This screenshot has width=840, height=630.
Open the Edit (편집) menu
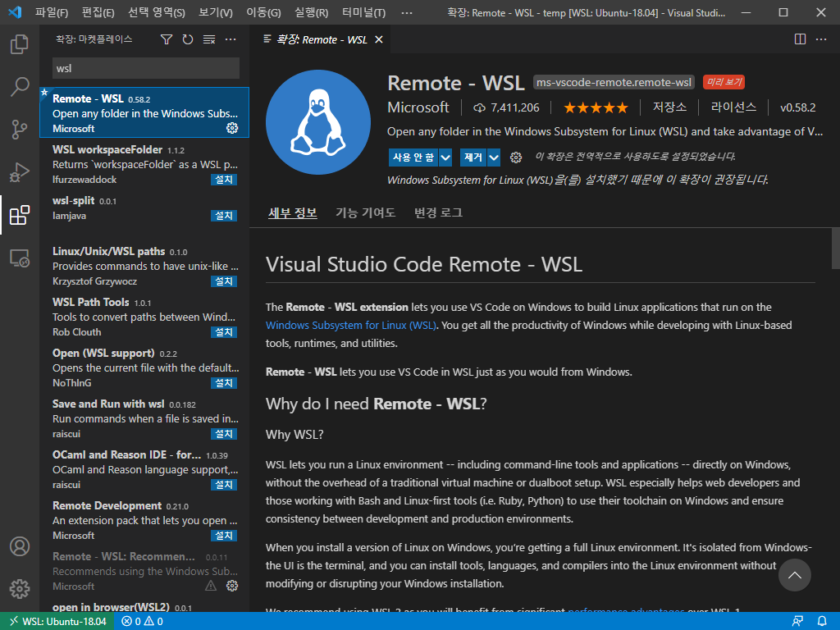(x=98, y=12)
